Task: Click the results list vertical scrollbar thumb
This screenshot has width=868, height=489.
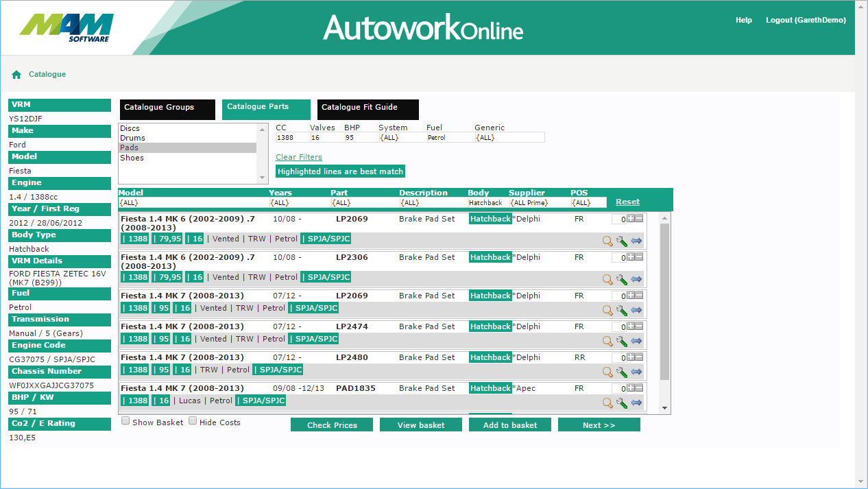Action: click(x=664, y=302)
